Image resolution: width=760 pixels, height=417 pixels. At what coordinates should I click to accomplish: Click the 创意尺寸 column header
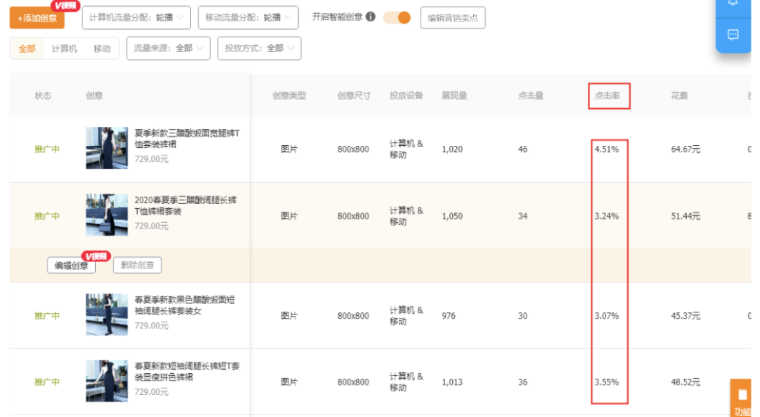(354, 96)
